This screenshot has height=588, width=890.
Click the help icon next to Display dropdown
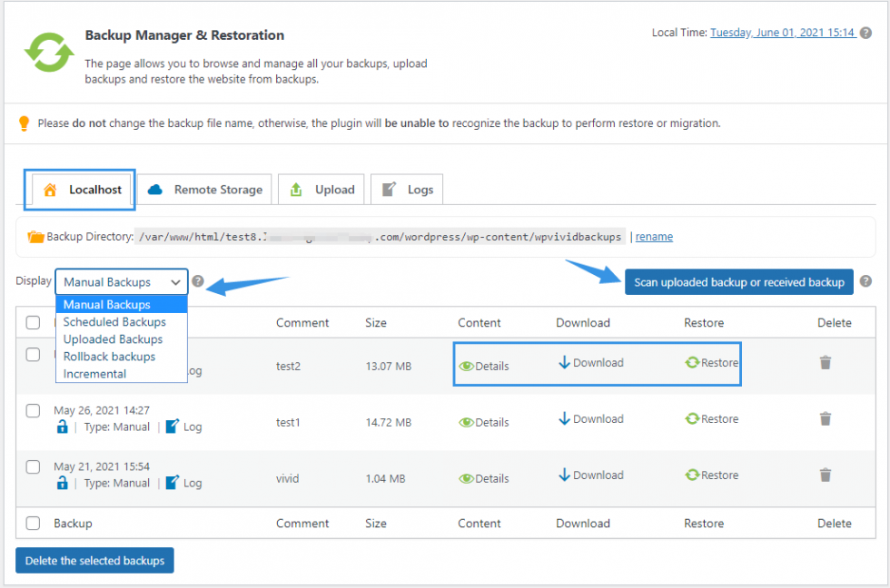(198, 281)
